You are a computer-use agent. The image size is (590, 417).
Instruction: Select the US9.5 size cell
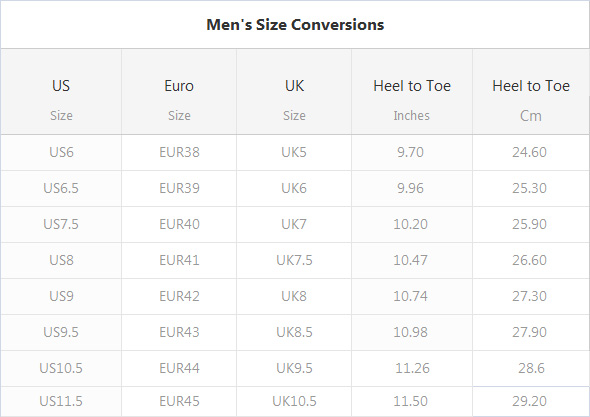pyautogui.click(x=61, y=332)
